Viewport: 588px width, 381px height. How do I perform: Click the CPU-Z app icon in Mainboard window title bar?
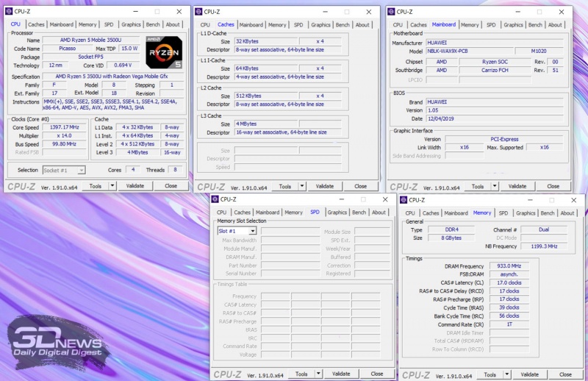(392, 12)
